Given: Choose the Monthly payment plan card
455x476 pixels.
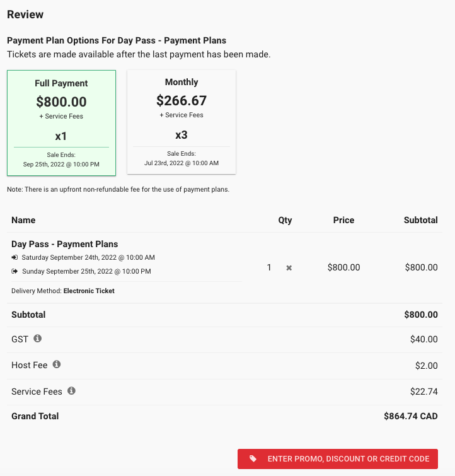Looking at the screenshot, I should (181, 122).
